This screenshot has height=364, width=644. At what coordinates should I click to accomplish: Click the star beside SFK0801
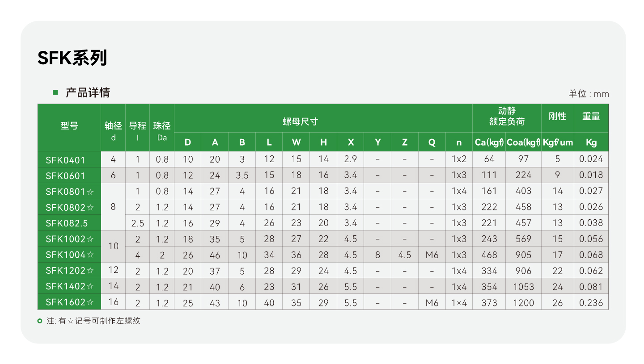91,192
